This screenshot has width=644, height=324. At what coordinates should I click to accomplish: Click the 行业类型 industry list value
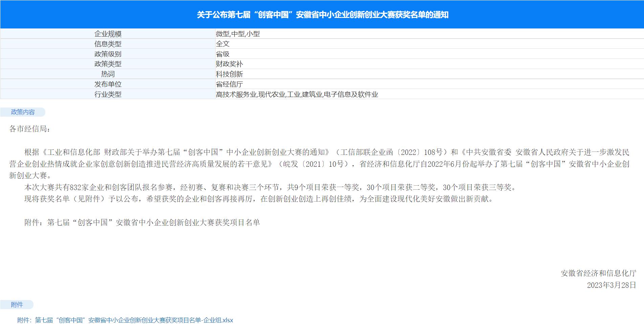click(x=297, y=94)
